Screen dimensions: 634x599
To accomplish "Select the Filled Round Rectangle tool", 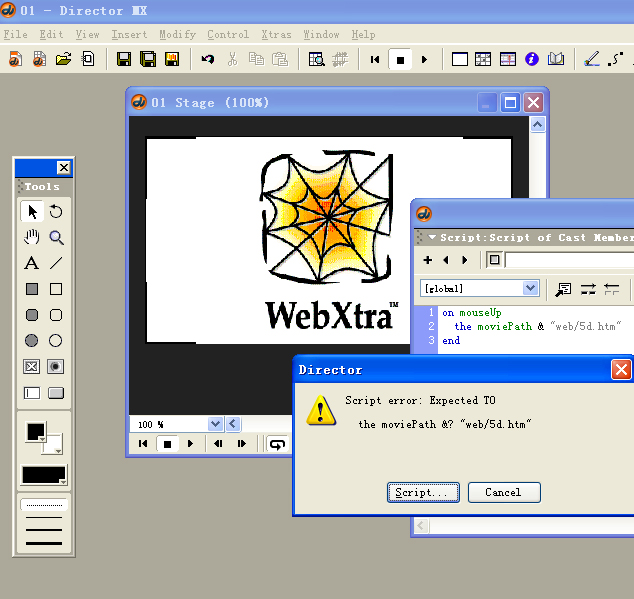I will coord(32,315).
